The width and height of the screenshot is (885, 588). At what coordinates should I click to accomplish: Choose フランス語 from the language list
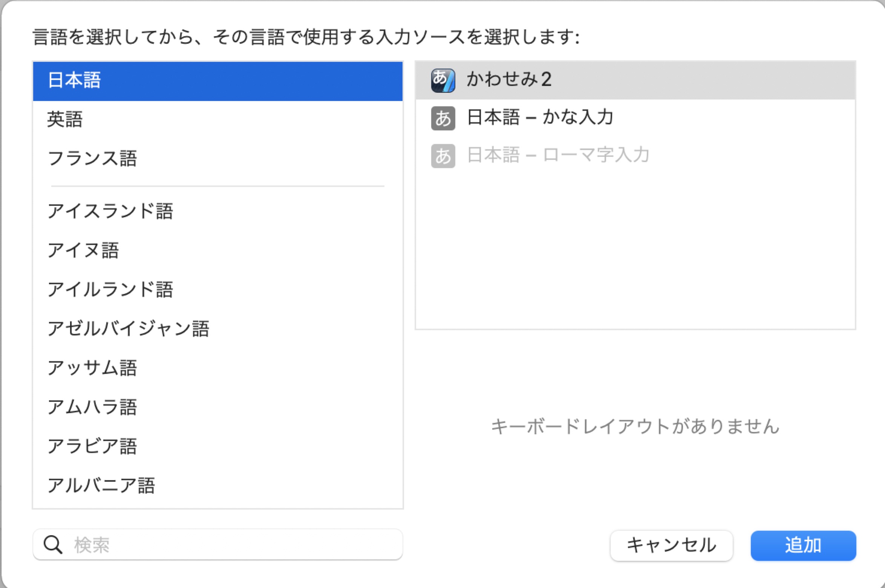click(x=218, y=158)
